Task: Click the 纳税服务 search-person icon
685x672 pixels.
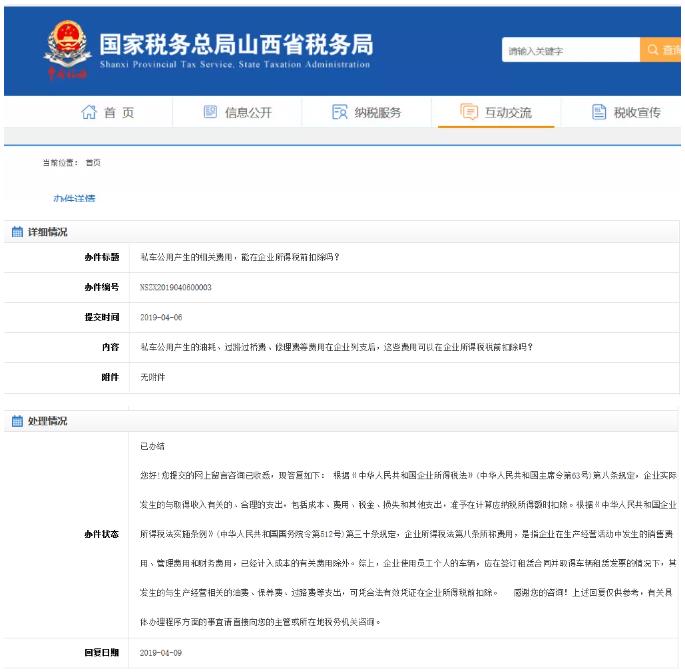Action: click(x=339, y=112)
